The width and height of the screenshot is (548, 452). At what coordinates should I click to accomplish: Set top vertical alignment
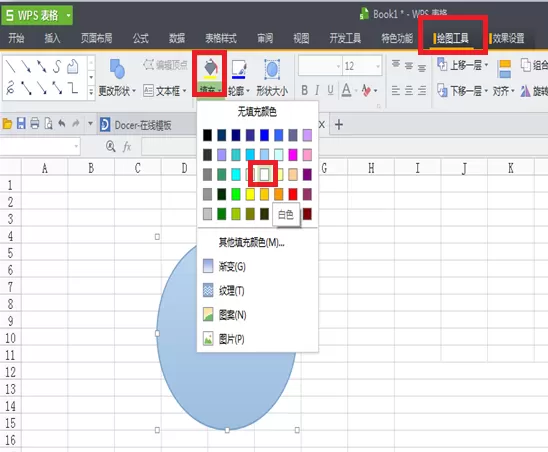click(x=396, y=65)
